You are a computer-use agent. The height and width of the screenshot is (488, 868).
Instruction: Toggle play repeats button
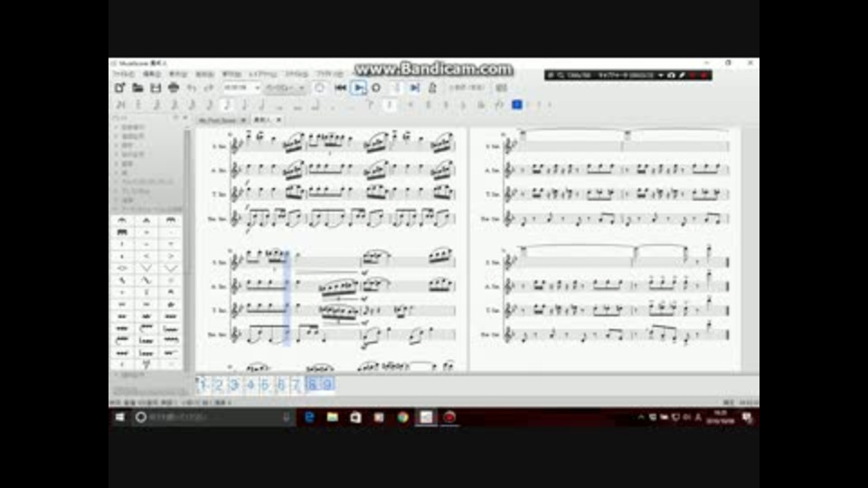pyautogui.click(x=396, y=88)
